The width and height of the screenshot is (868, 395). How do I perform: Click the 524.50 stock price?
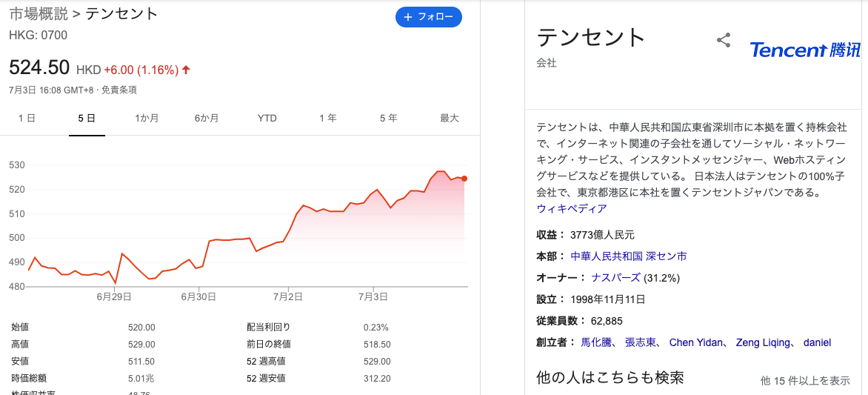click(39, 67)
